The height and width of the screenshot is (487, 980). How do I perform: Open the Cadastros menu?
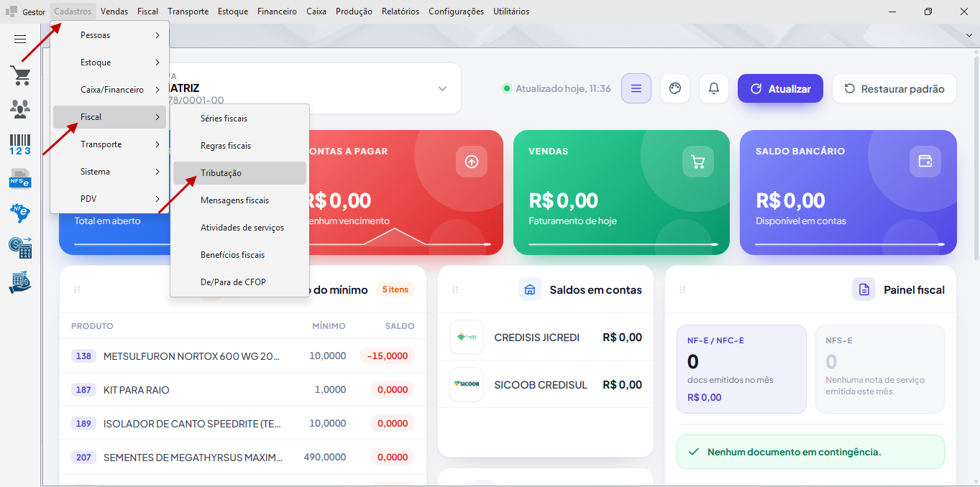click(73, 11)
